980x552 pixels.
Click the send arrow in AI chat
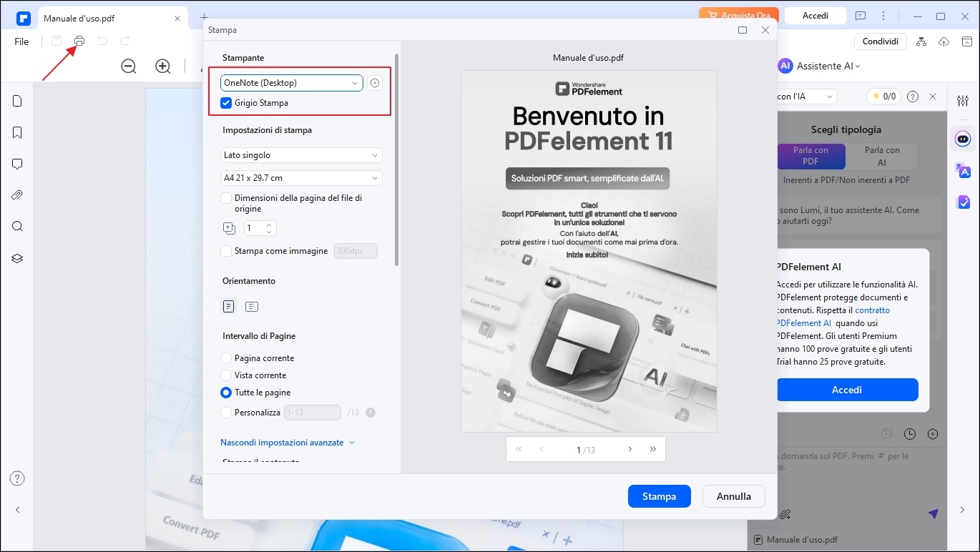[x=933, y=513]
